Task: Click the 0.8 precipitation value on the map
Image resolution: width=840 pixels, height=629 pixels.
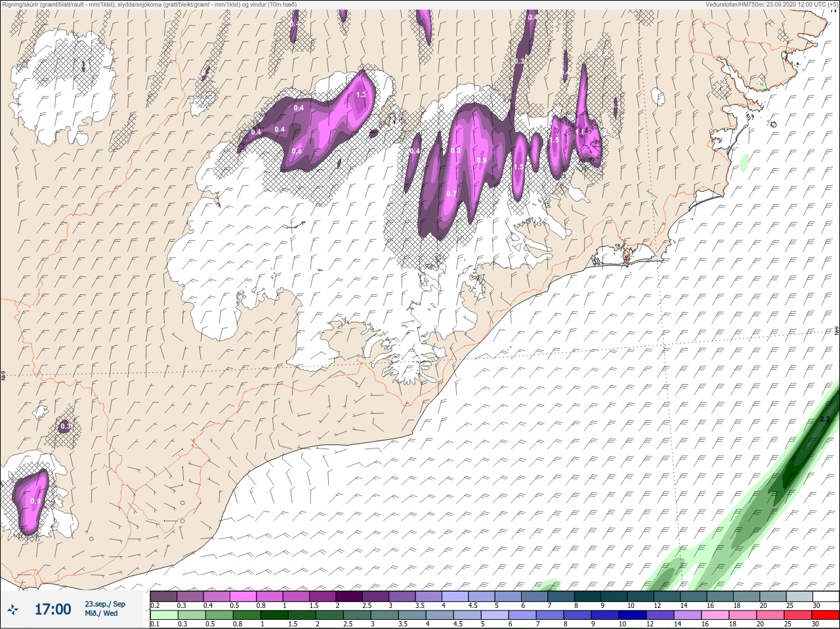Action: 455,150
